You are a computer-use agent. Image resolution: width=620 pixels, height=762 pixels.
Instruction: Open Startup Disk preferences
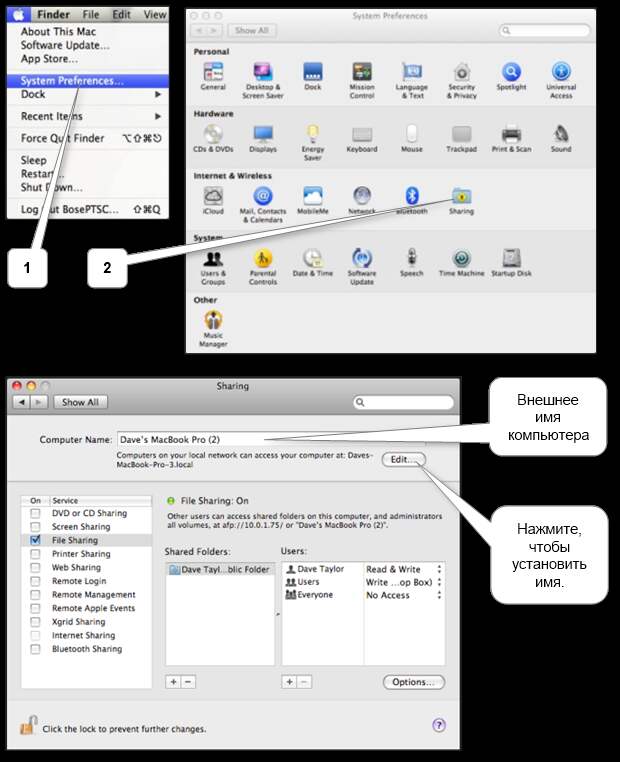tap(511, 258)
